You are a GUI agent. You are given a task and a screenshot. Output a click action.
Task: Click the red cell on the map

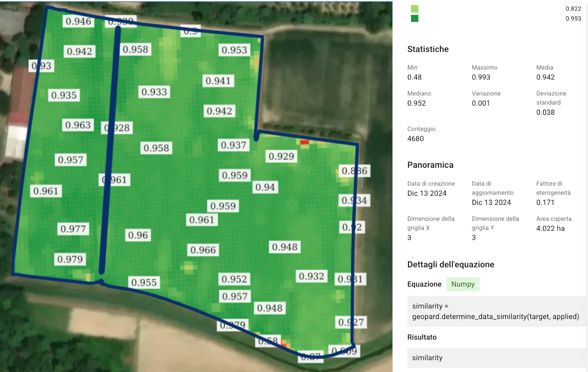pyautogui.click(x=304, y=142)
